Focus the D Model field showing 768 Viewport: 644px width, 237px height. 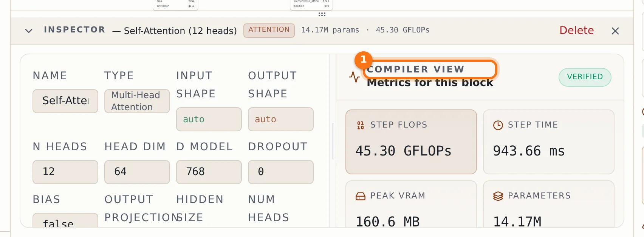click(209, 172)
